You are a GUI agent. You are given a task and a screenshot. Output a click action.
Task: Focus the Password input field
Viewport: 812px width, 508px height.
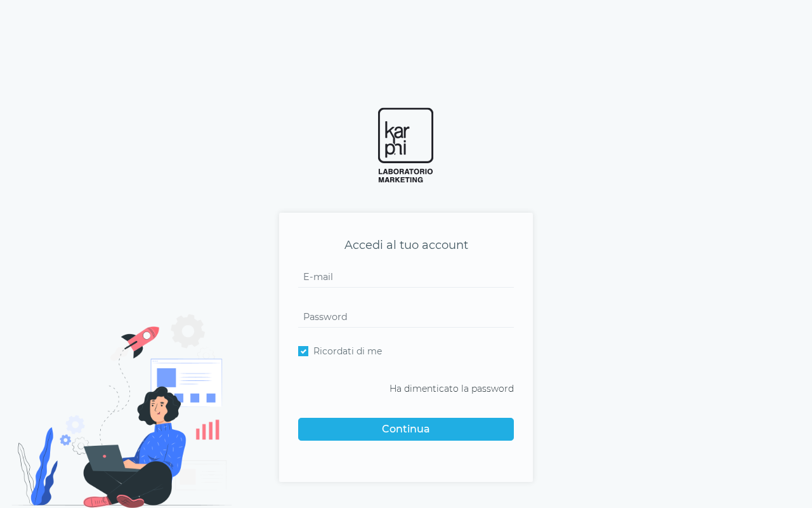406,317
